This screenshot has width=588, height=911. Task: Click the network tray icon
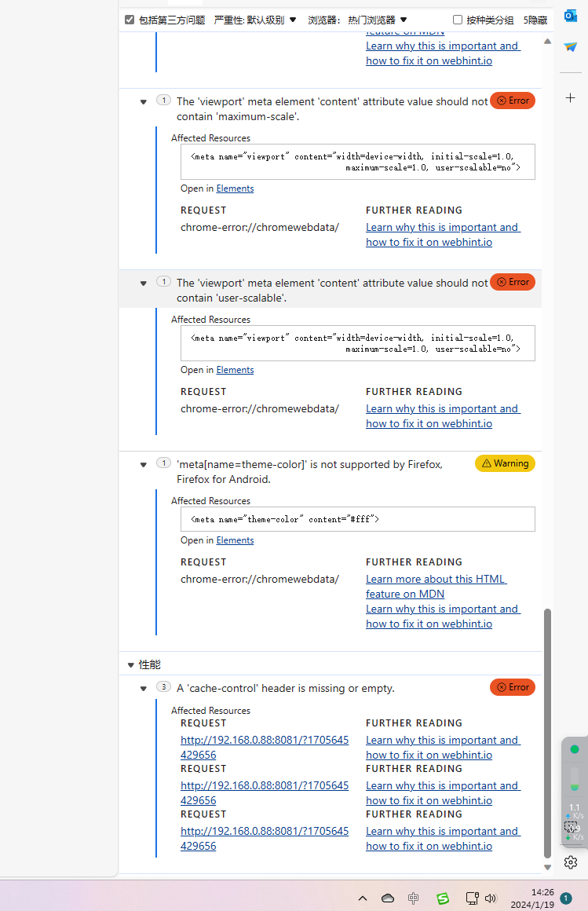472,898
